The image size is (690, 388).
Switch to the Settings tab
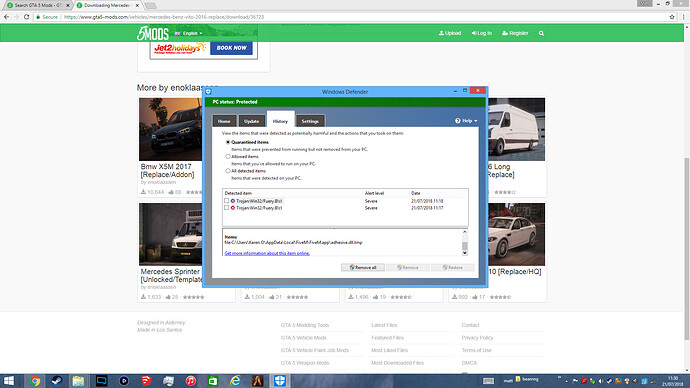(x=310, y=121)
